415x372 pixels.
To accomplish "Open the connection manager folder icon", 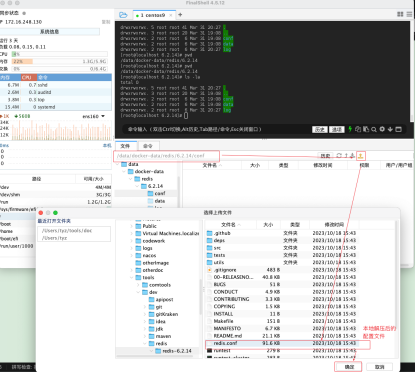I will 123,15.
